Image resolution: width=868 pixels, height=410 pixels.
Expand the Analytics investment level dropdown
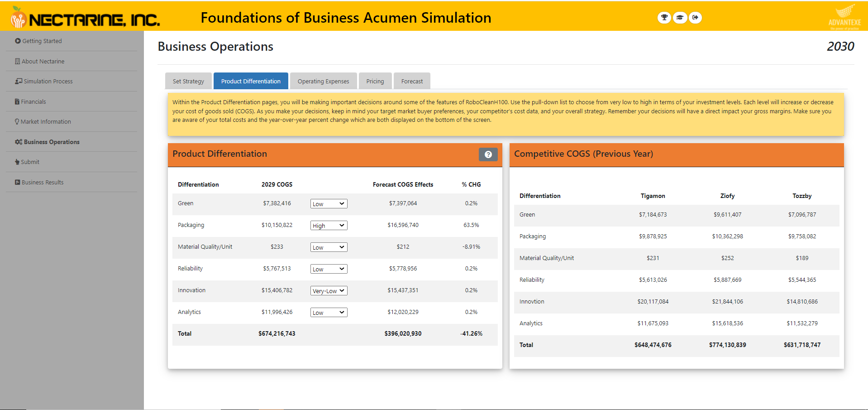click(329, 312)
